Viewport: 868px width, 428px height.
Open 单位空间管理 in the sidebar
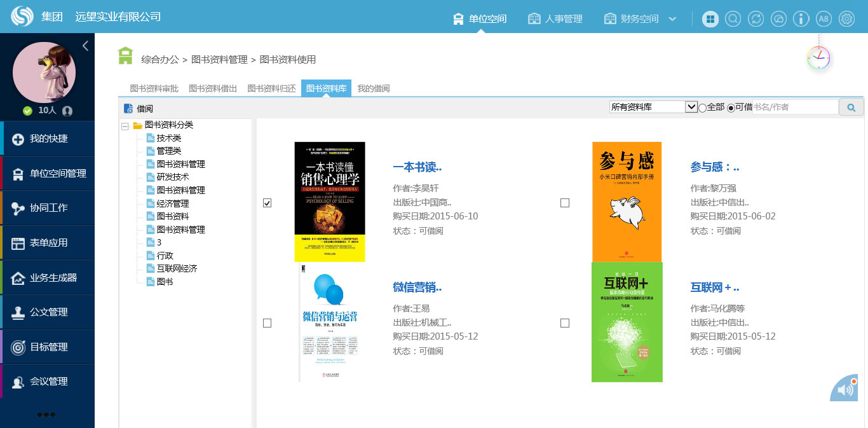click(x=47, y=173)
